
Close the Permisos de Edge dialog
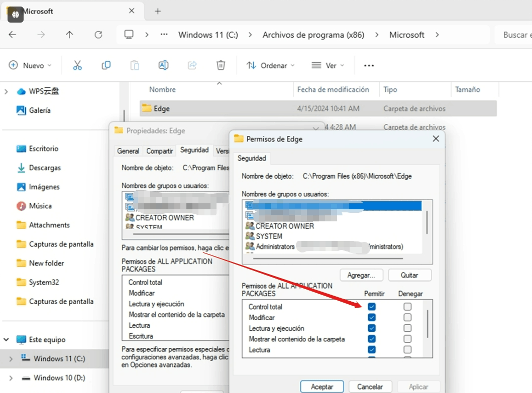pyautogui.click(x=436, y=139)
